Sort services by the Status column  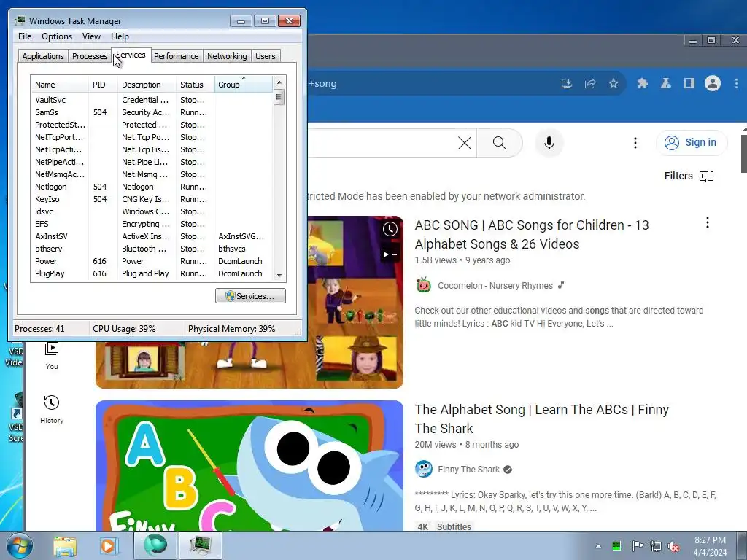[x=196, y=85]
